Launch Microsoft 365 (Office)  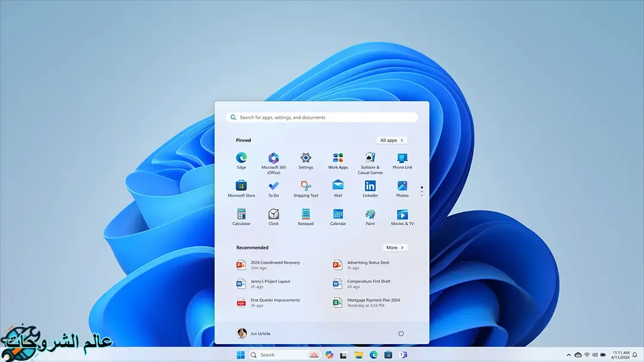point(274,163)
